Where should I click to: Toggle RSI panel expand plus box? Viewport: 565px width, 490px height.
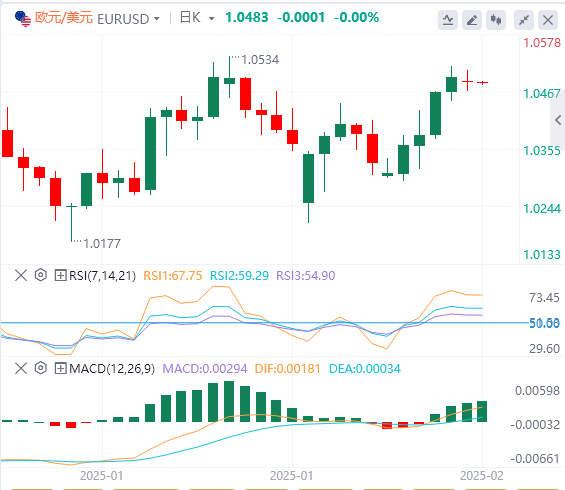(60, 276)
